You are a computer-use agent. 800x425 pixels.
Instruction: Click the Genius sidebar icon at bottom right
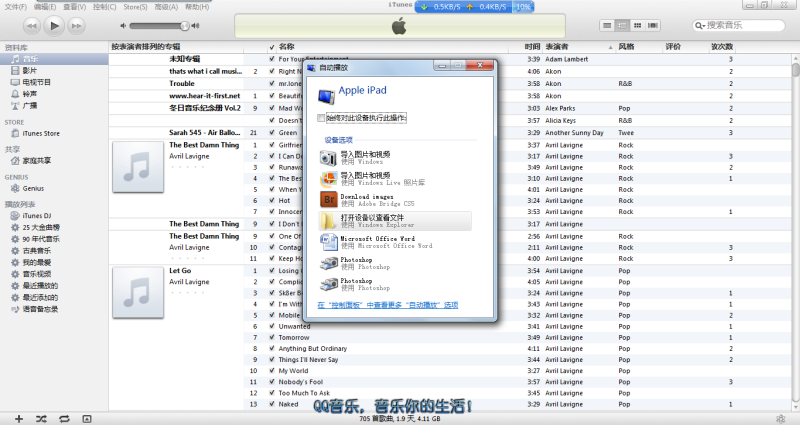pyautogui.click(x=781, y=418)
